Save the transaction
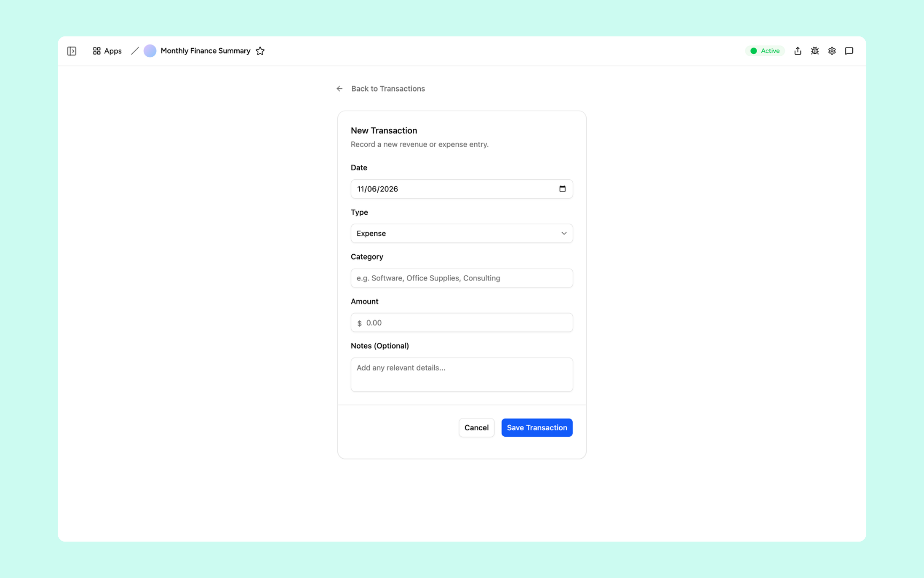The width and height of the screenshot is (924, 578). point(537,428)
